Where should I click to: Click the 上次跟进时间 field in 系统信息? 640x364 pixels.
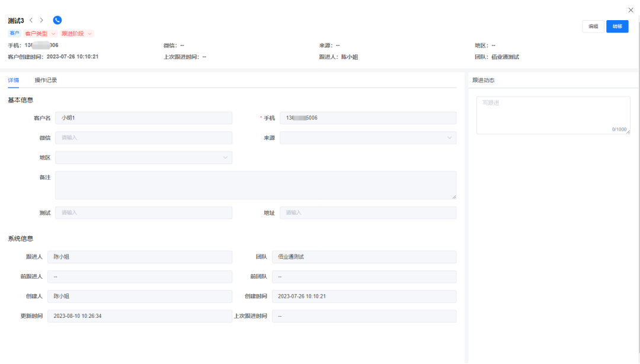(x=364, y=316)
